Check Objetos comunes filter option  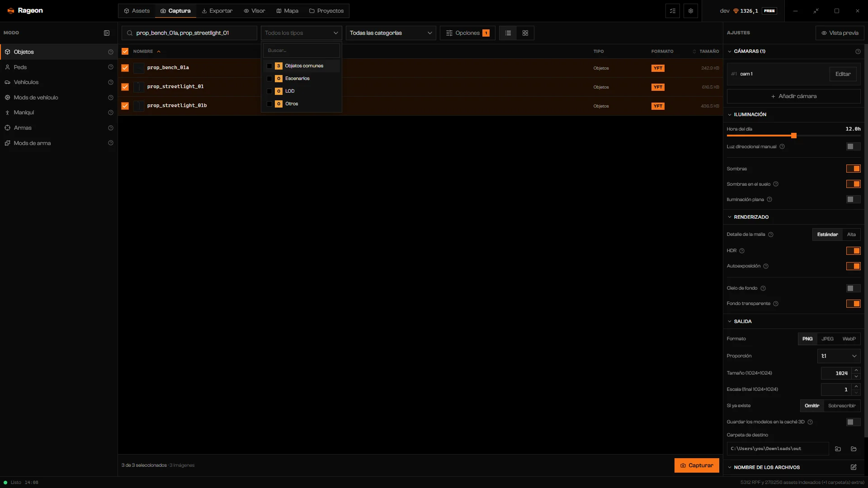tap(269, 66)
